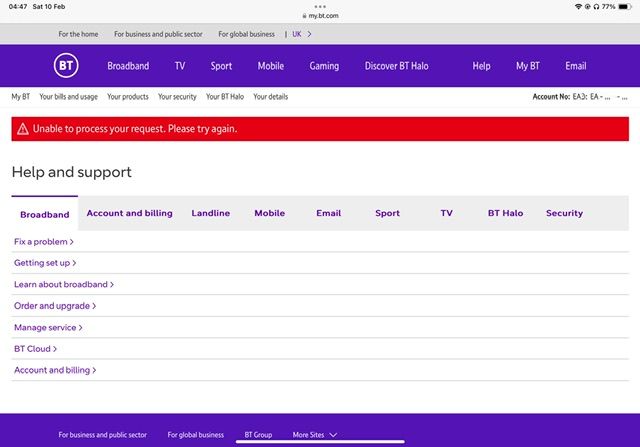Open Discover BT Halo menu
Viewport: 640px width, 447px height.
point(396,66)
